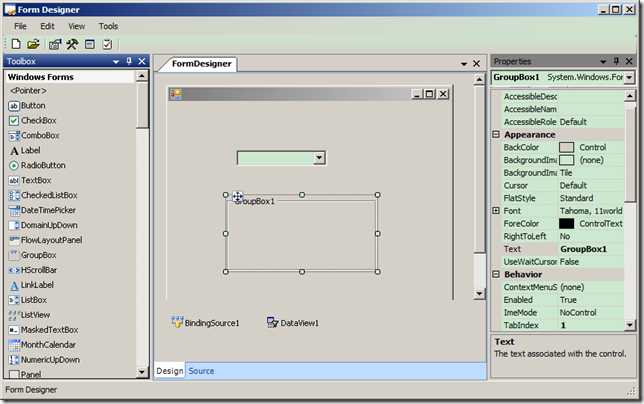Click the hammer and wrench tools icon

(72, 44)
